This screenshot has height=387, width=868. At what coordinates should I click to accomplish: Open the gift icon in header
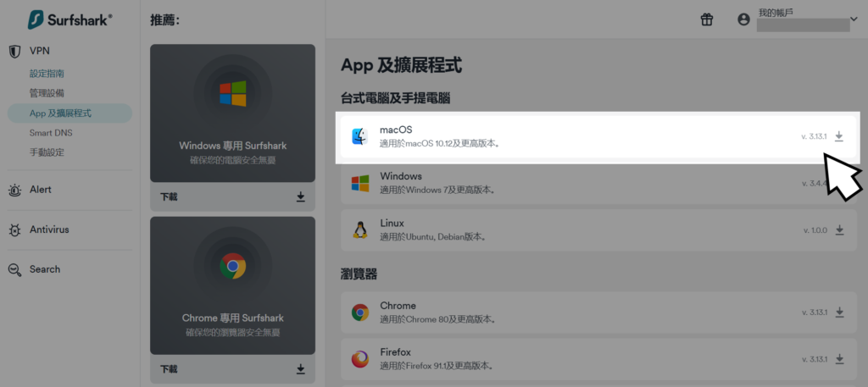[x=707, y=20]
